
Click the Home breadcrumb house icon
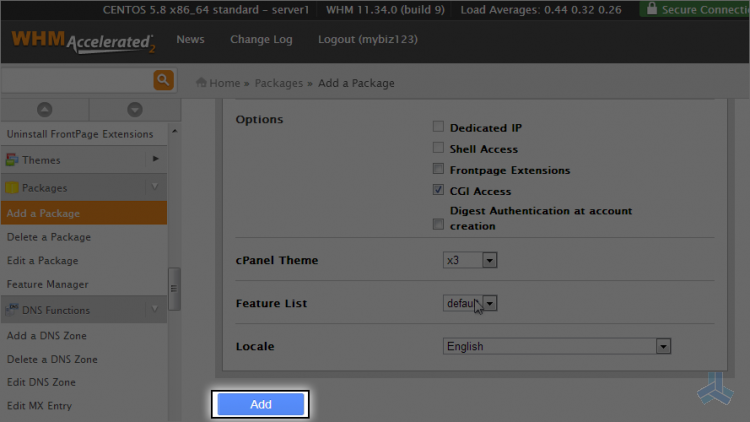coord(201,83)
